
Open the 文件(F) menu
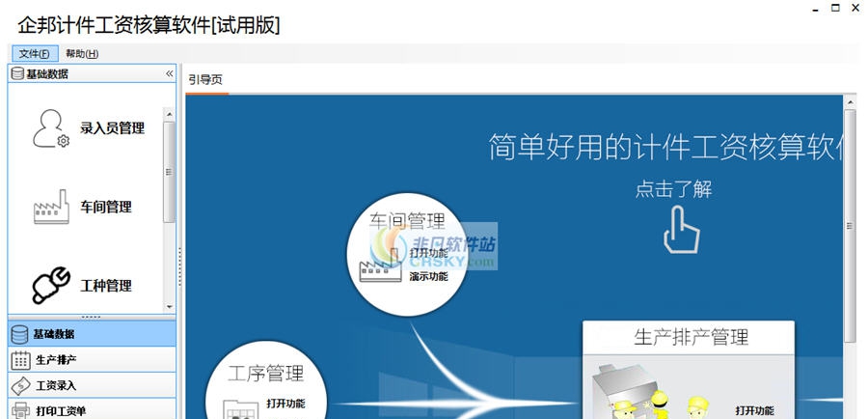[35, 54]
